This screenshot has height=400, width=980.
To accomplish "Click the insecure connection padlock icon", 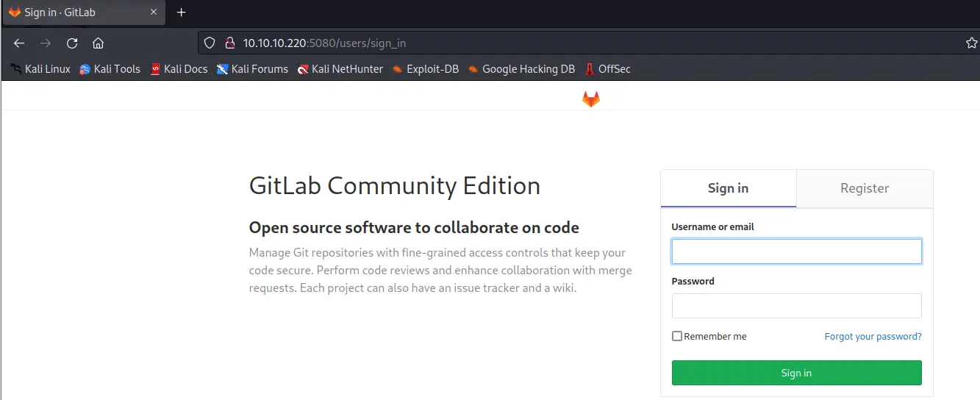I will tap(229, 43).
